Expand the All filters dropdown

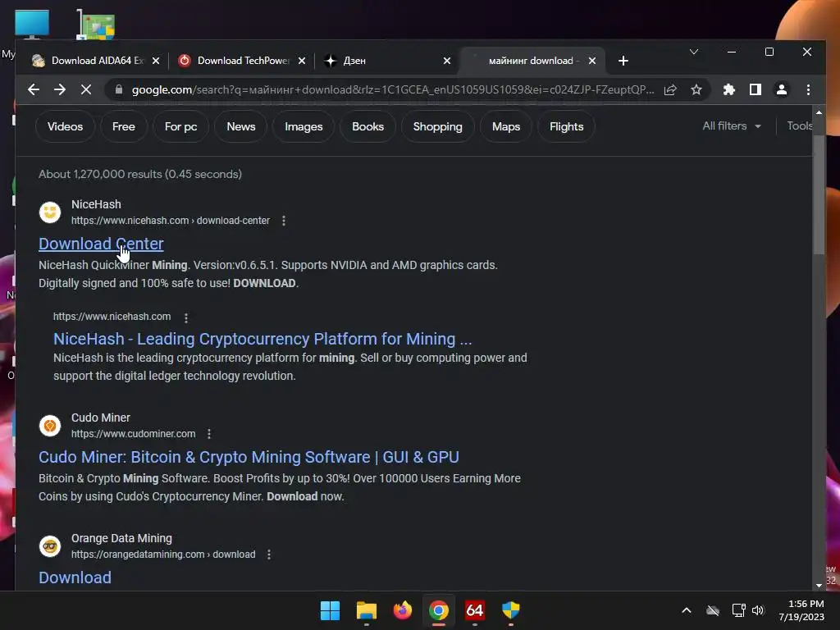(731, 126)
